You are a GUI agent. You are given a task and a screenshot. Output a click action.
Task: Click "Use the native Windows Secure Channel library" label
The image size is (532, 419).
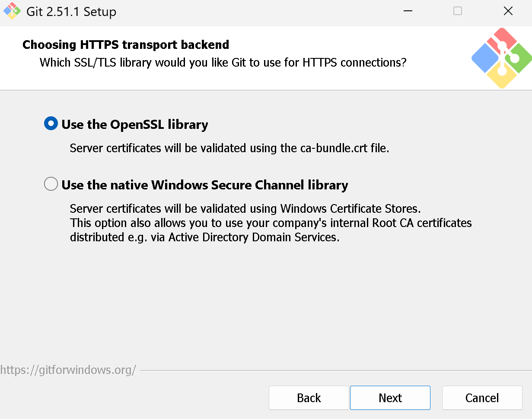(x=205, y=185)
